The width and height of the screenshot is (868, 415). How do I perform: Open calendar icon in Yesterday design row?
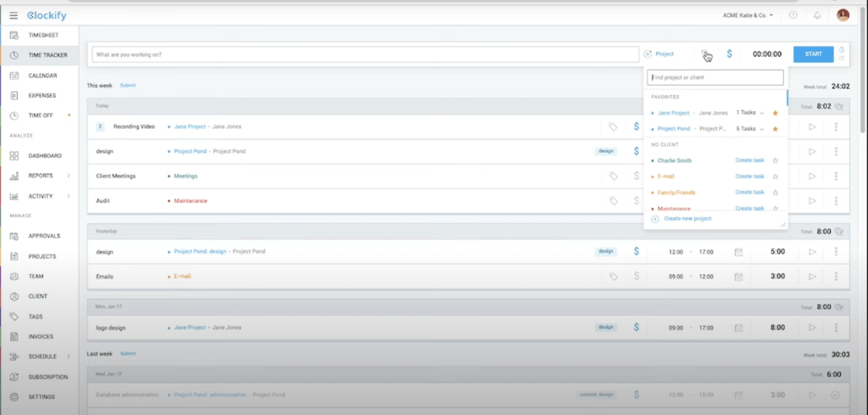738,252
